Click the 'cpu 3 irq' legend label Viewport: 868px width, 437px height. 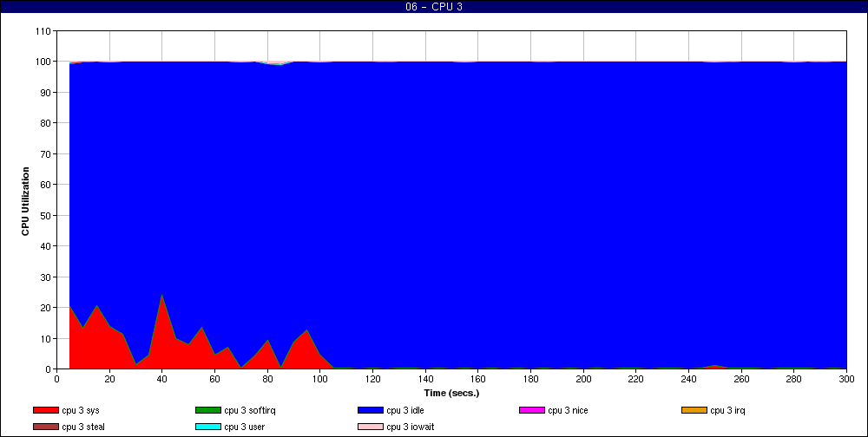(727, 410)
